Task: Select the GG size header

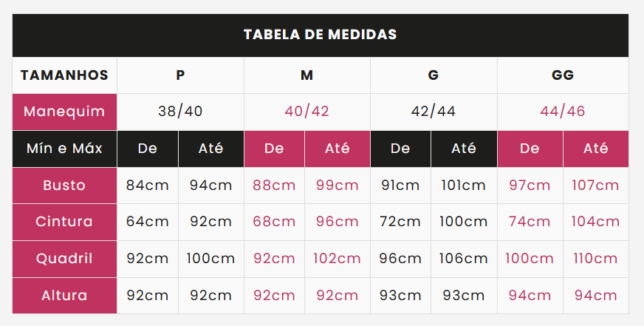Action: click(563, 75)
